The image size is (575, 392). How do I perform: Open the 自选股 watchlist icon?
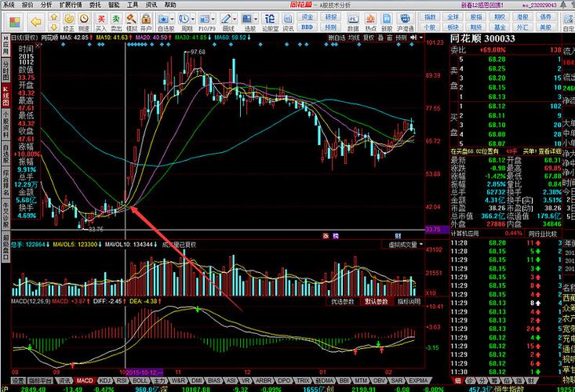pos(163,19)
